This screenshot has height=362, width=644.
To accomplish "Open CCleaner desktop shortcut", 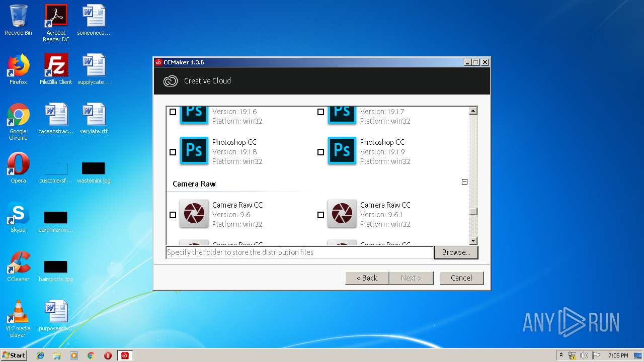I will coord(18,263).
